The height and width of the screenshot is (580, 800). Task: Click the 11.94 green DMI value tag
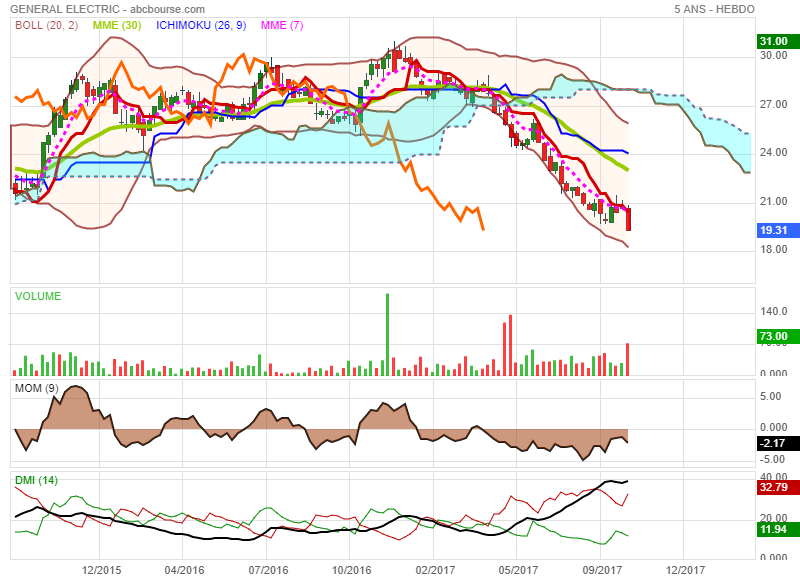[779, 529]
